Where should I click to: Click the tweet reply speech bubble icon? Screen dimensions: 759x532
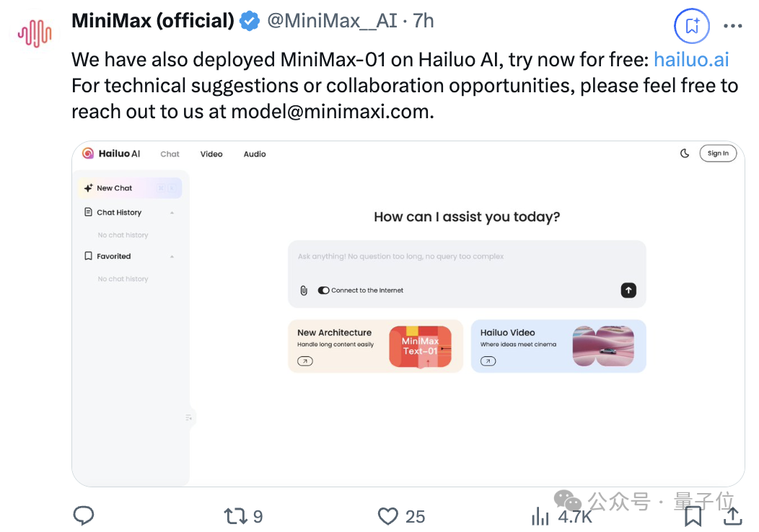pos(84,515)
